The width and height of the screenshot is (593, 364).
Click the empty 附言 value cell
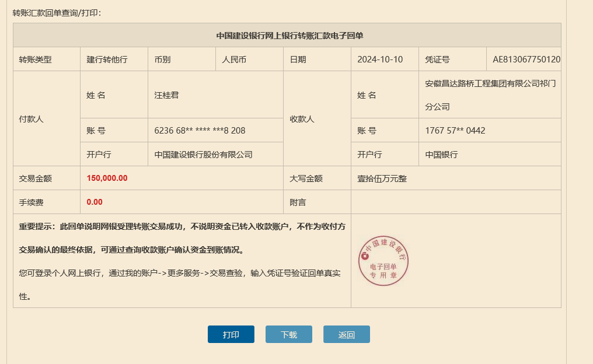(455, 202)
